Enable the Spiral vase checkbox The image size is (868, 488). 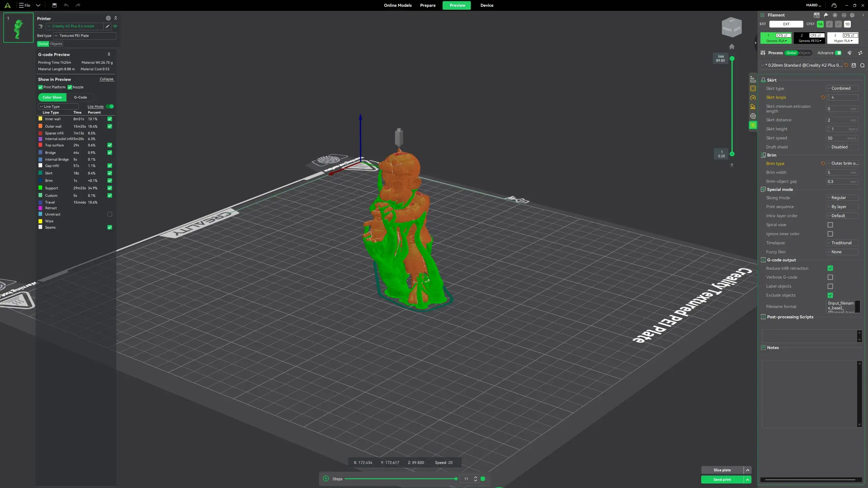coord(830,225)
